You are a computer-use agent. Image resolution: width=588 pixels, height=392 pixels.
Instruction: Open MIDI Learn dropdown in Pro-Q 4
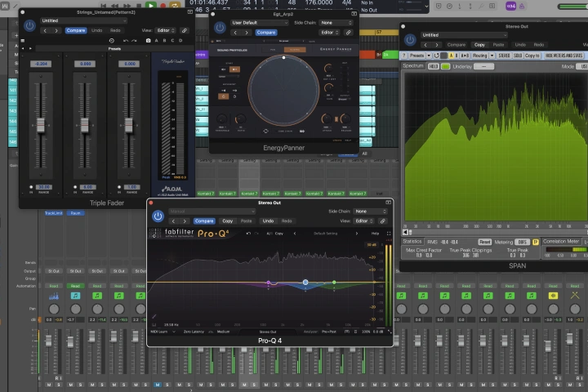[x=163, y=332]
